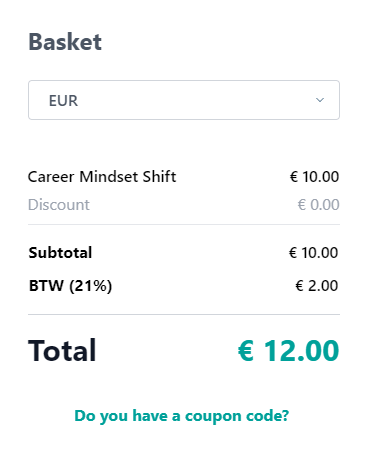
Task: Click the divider line below Discount row
Action: 184,225
